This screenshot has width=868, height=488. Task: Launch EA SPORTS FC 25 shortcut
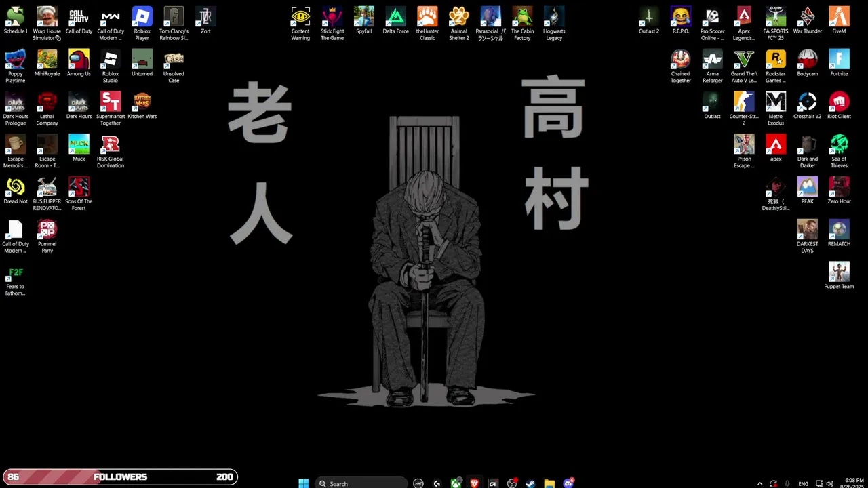pos(776,24)
